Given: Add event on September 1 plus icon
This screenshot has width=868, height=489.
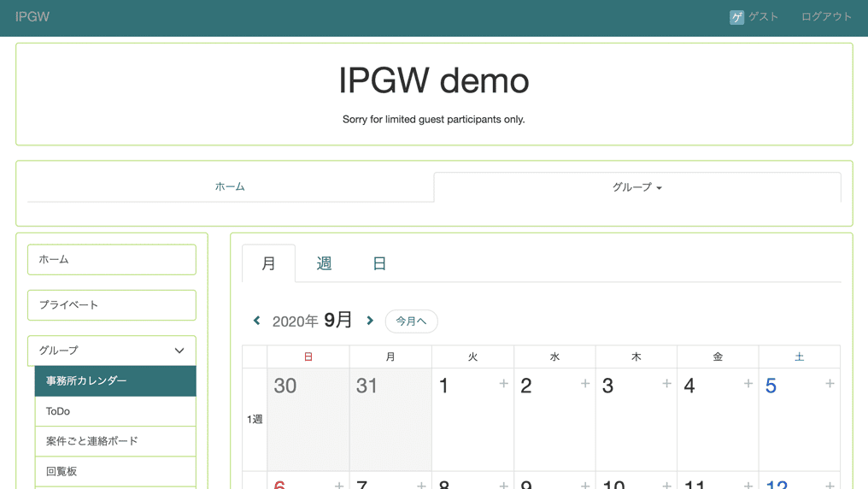Looking at the screenshot, I should pyautogui.click(x=503, y=384).
